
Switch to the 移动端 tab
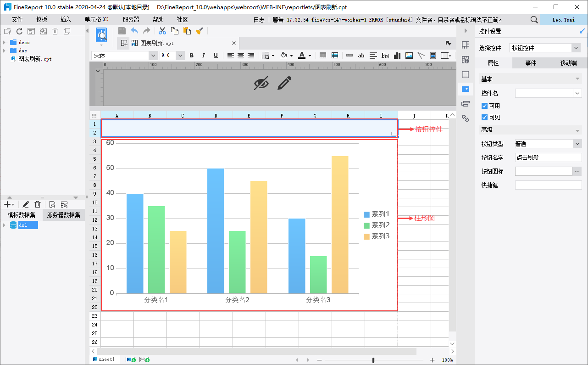(568, 63)
